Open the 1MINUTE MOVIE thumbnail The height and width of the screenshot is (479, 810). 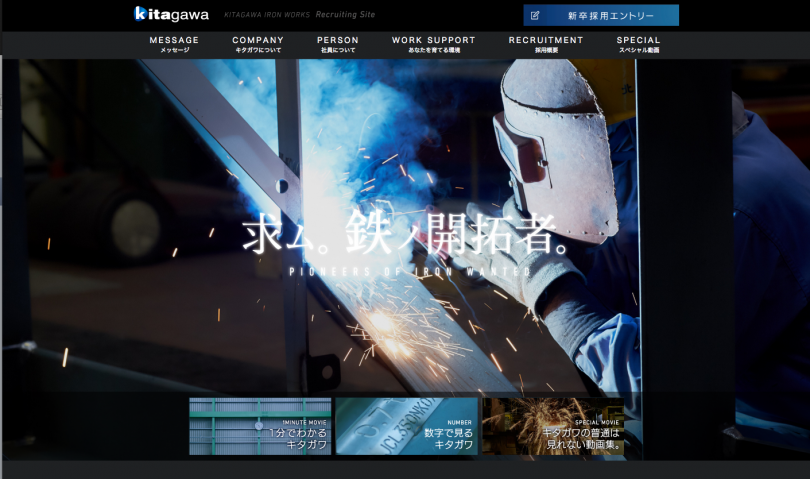coord(260,426)
